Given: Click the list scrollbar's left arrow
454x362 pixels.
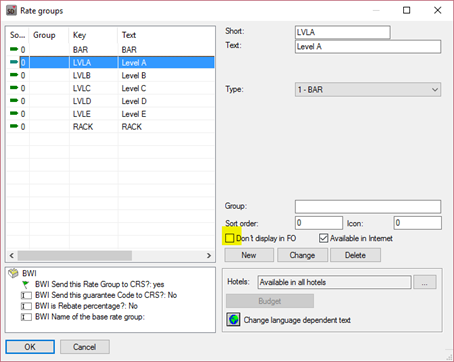Looking at the screenshot, I should click(12, 256).
